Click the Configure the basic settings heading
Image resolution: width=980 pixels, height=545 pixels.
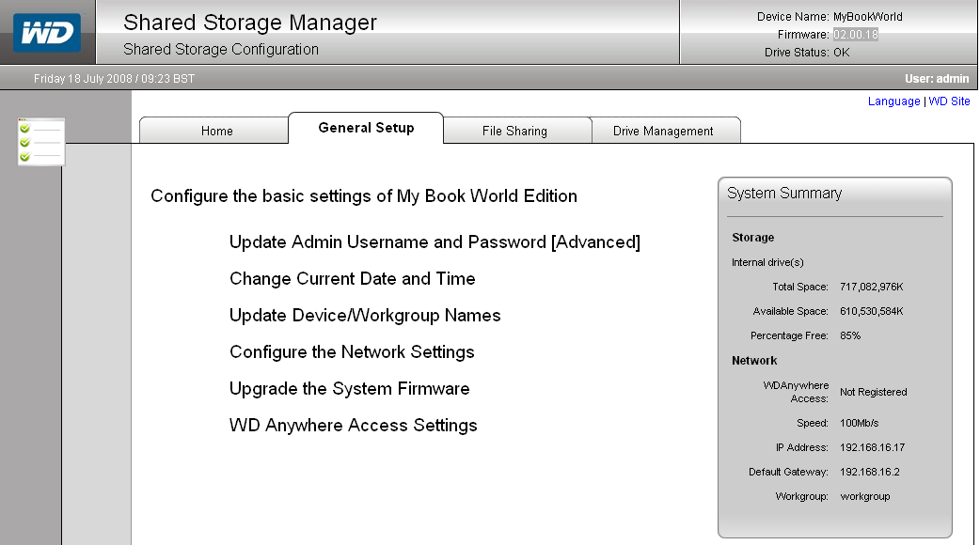pyautogui.click(x=364, y=196)
